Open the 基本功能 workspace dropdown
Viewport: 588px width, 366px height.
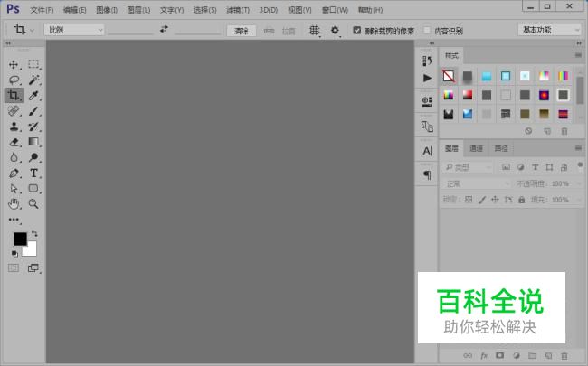(550, 30)
